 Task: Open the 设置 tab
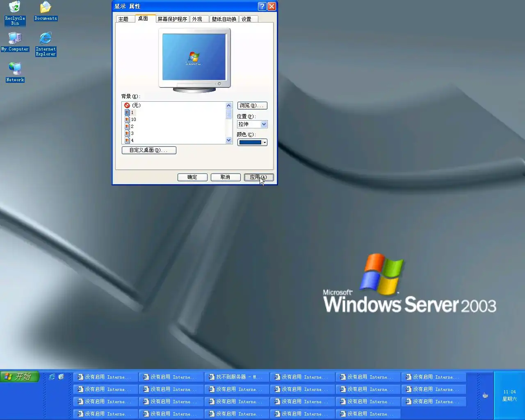point(249,19)
